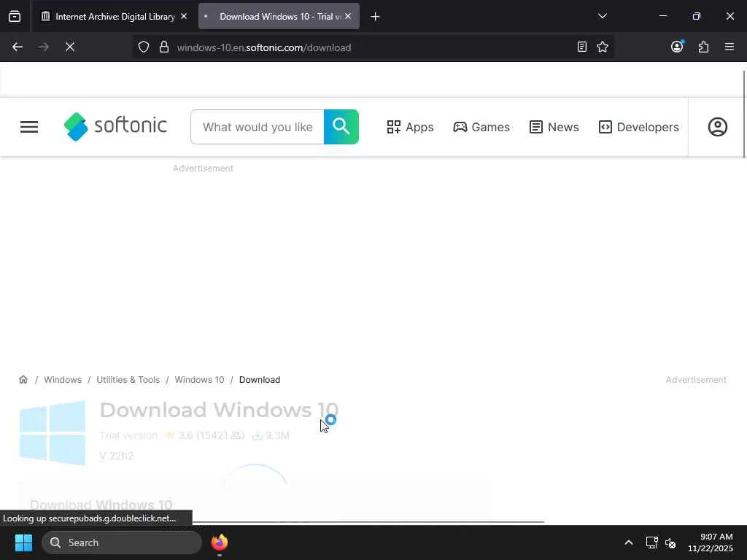Click the page vertical scrollbar
The height and width of the screenshot is (560, 747).
(x=743, y=114)
